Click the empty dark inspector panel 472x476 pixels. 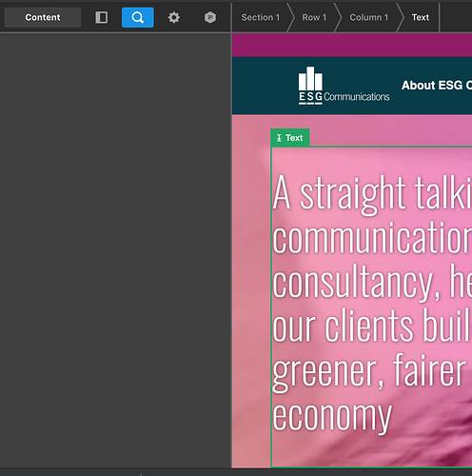tap(115, 250)
